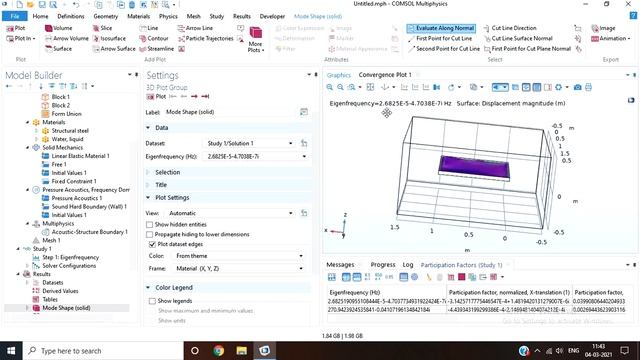The width and height of the screenshot is (640, 360).
Task: Open the Convergence Plot 1 tab
Action: tap(385, 75)
